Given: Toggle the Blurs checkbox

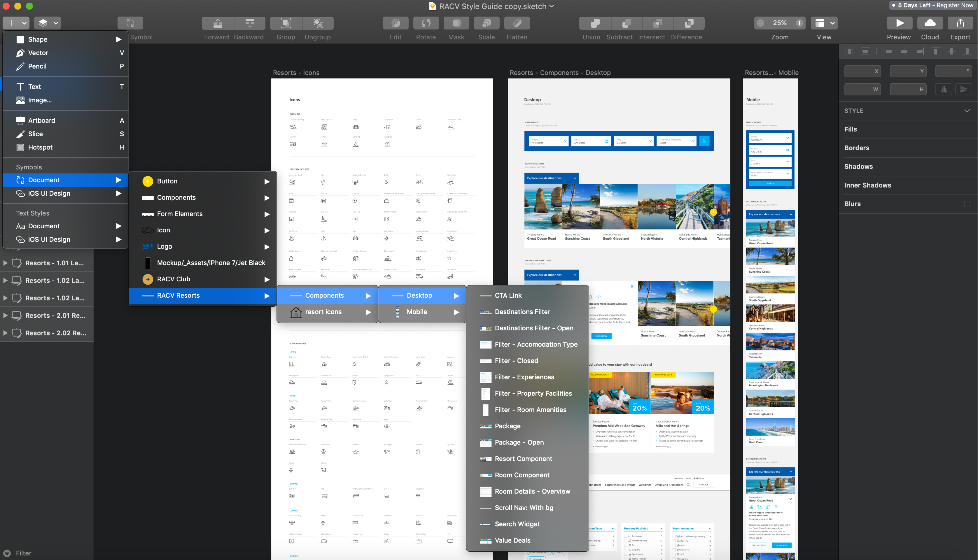Looking at the screenshot, I should pyautogui.click(x=967, y=204).
